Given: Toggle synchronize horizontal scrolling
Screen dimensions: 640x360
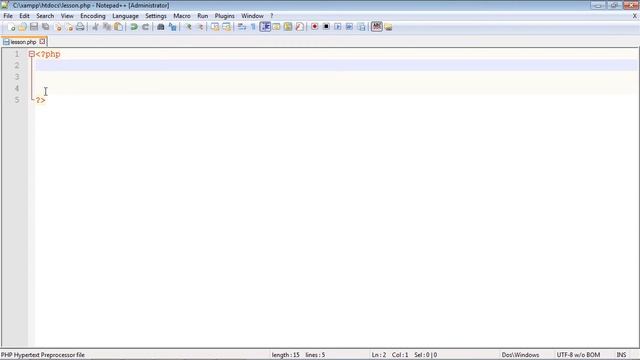Looking at the screenshot, I should tap(226, 27).
